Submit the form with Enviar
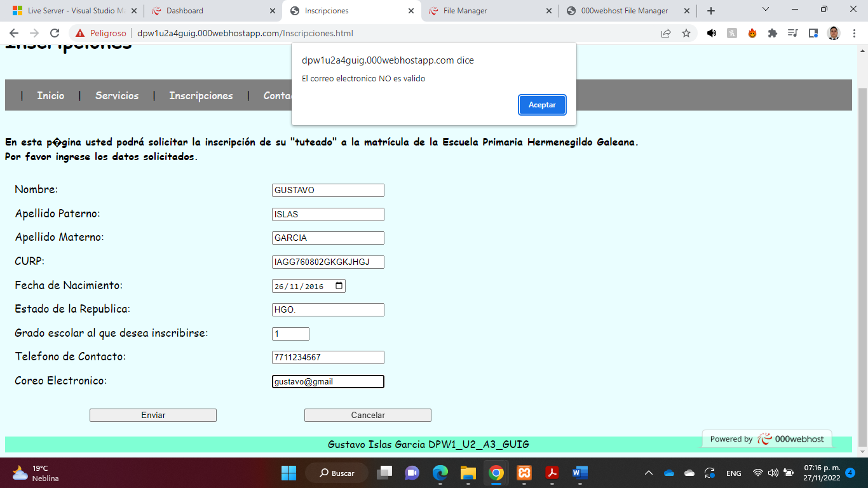 point(153,415)
